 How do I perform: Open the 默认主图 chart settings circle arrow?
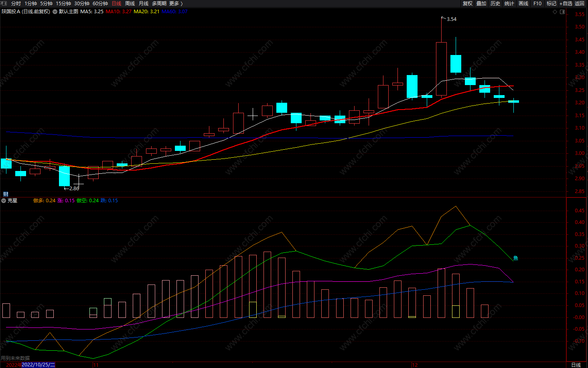click(x=55, y=12)
